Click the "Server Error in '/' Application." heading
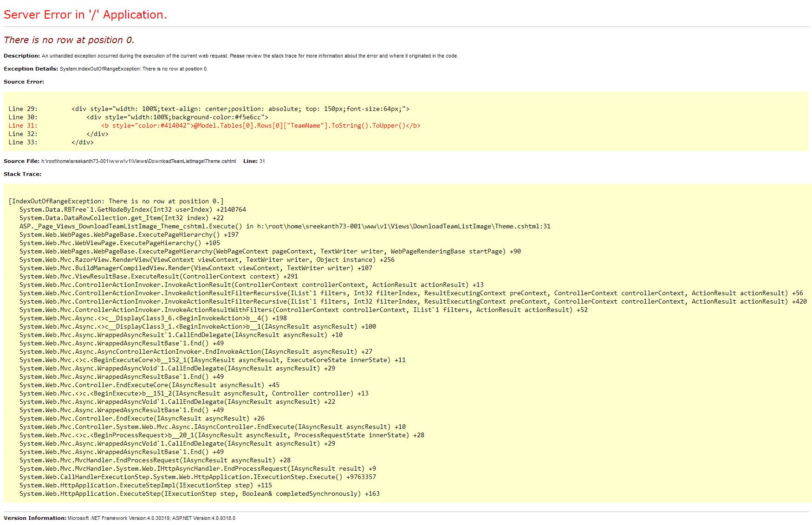 (85, 15)
